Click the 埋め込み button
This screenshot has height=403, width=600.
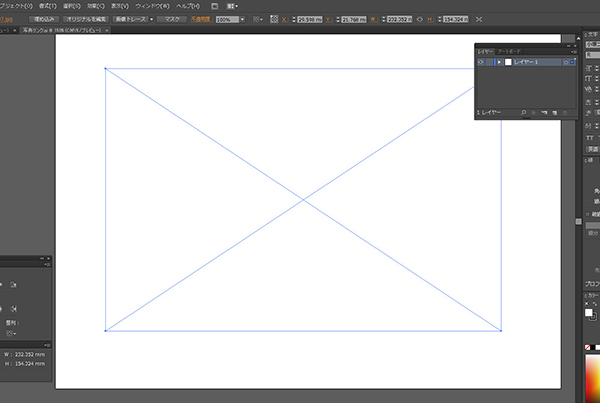pos(44,19)
